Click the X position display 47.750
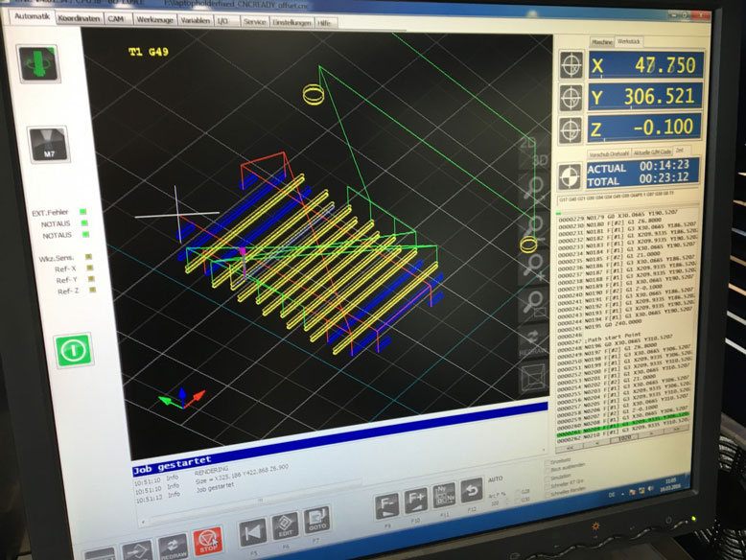Viewport: 746px width, 560px height. [x=645, y=65]
